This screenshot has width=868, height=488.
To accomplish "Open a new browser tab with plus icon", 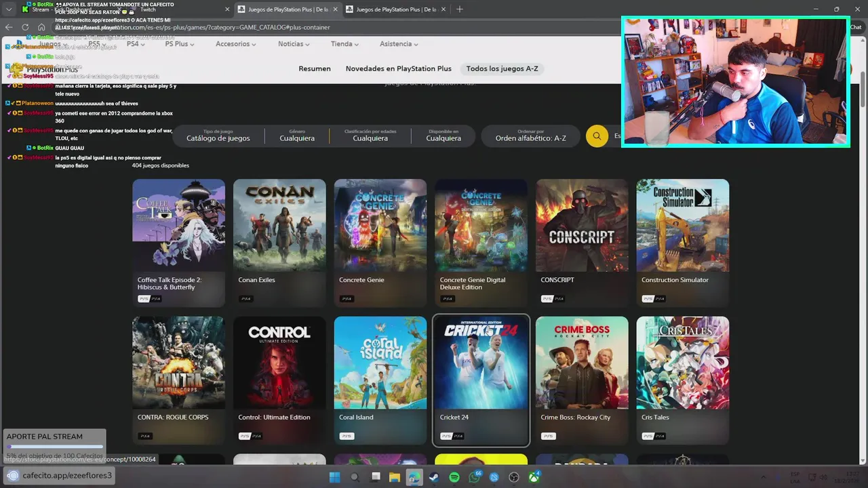I will 459,9.
